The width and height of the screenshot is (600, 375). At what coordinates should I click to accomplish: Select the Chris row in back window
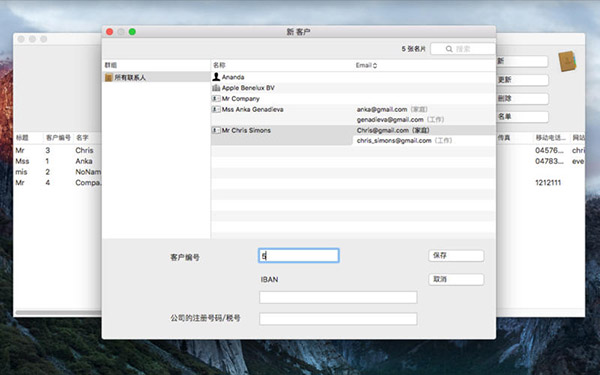coord(57,150)
